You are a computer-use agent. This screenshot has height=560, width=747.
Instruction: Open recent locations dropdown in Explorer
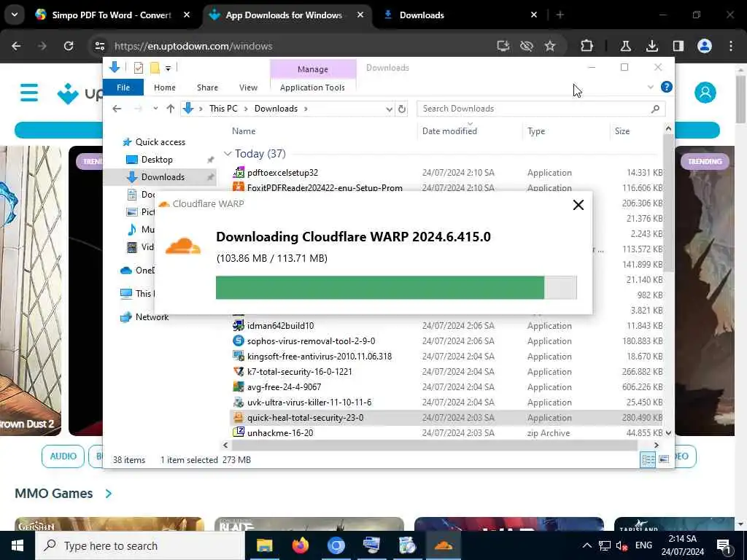155,109
